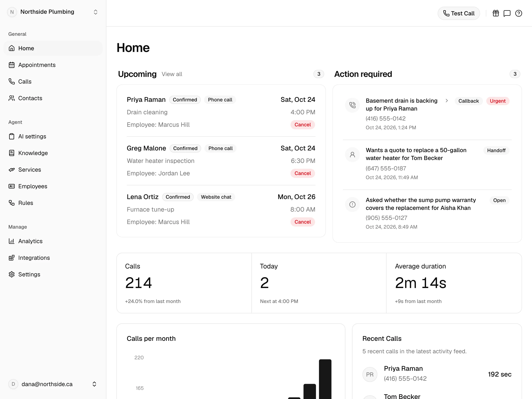Click the Services handshake icon
532x399 pixels.
pos(12,170)
